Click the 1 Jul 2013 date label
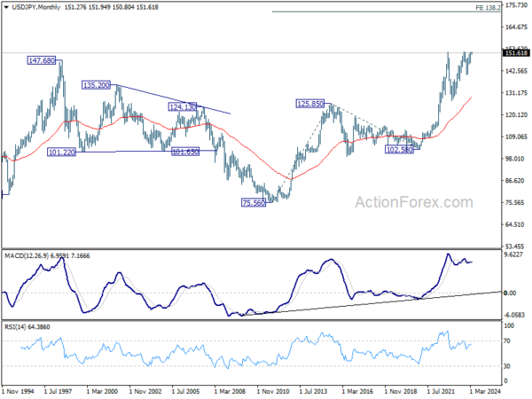The height and width of the screenshot is (399, 532). (x=313, y=392)
